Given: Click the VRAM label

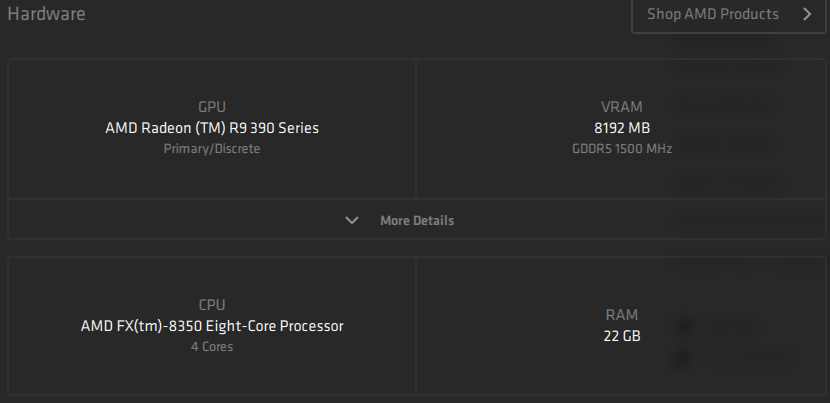Looking at the screenshot, I should 622,106.
